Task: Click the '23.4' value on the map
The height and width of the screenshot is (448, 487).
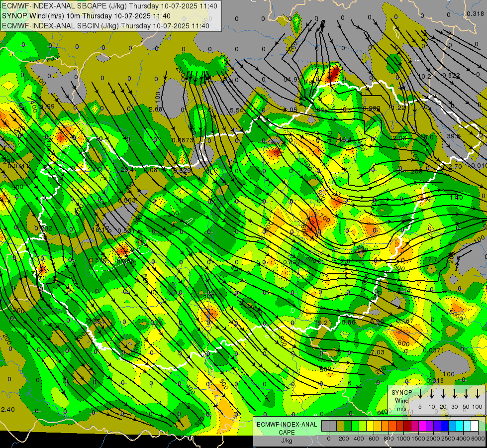Action: click(127, 170)
